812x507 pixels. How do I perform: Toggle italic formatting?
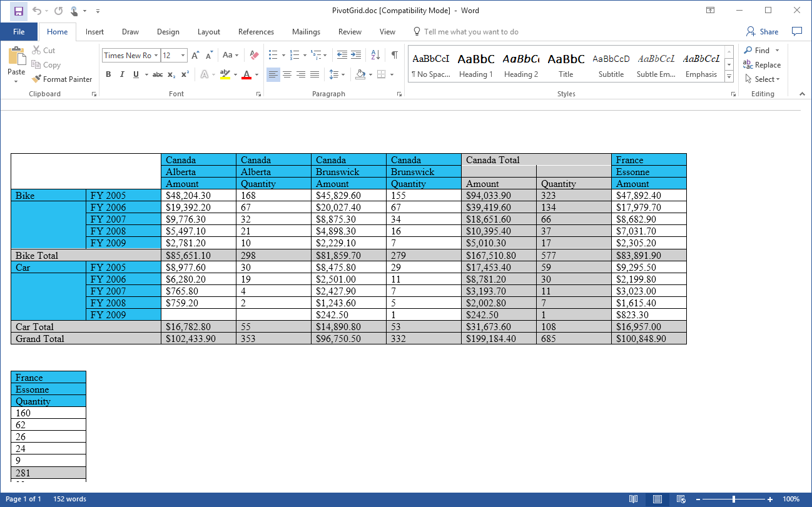122,74
